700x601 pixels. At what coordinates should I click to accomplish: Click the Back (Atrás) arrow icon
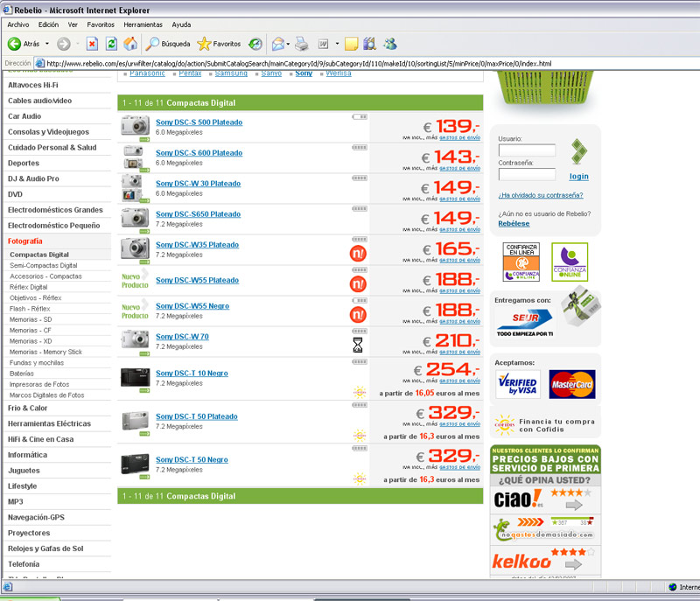coord(14,44)
